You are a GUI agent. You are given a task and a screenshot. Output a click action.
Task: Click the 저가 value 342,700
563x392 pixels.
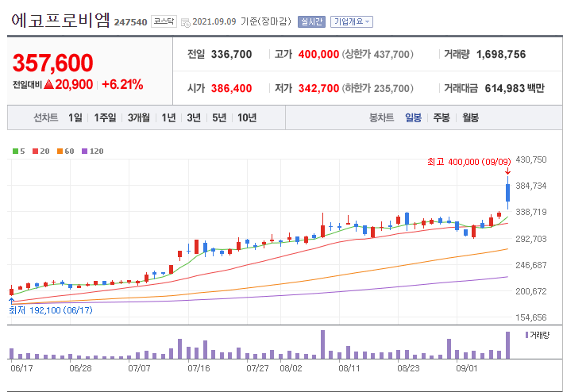tap(319, 88)
